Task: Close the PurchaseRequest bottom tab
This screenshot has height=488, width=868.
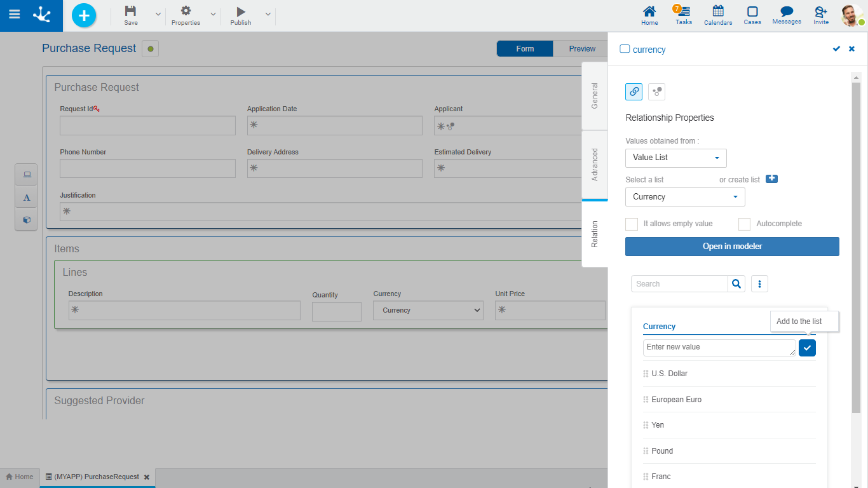Action: click(x=147, y=477)
